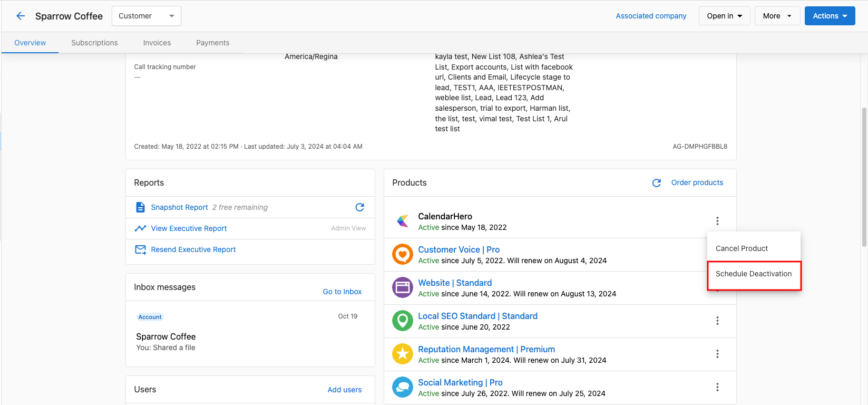Viewport: 868px width, 405px height.
Task: Switch to the Invoices tab
Action: click(x=157, y=43)
